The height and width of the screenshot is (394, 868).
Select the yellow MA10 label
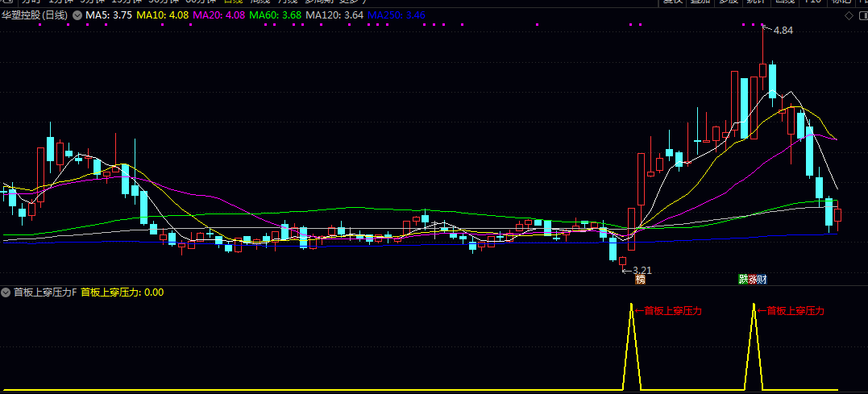tap(163, 15)
